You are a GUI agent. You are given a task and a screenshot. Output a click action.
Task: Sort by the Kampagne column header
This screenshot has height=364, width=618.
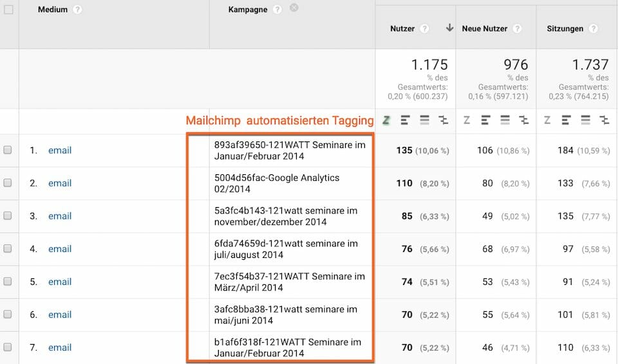pos(248,10)
